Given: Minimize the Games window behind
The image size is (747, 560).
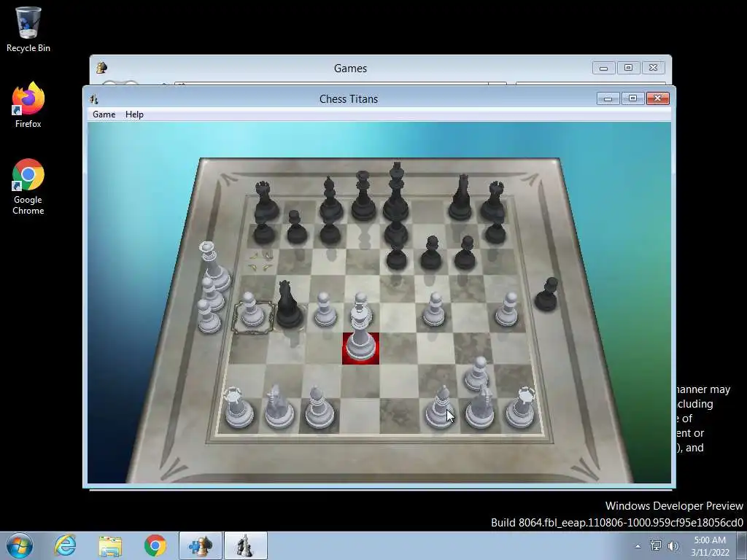Looking at the screenshot, I should tap(603, 68).
